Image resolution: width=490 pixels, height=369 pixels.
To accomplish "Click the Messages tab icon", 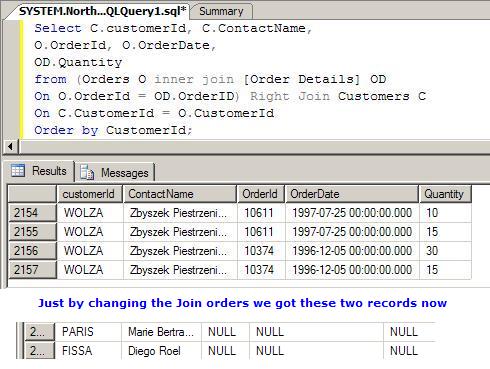I will tap(87, 172).
